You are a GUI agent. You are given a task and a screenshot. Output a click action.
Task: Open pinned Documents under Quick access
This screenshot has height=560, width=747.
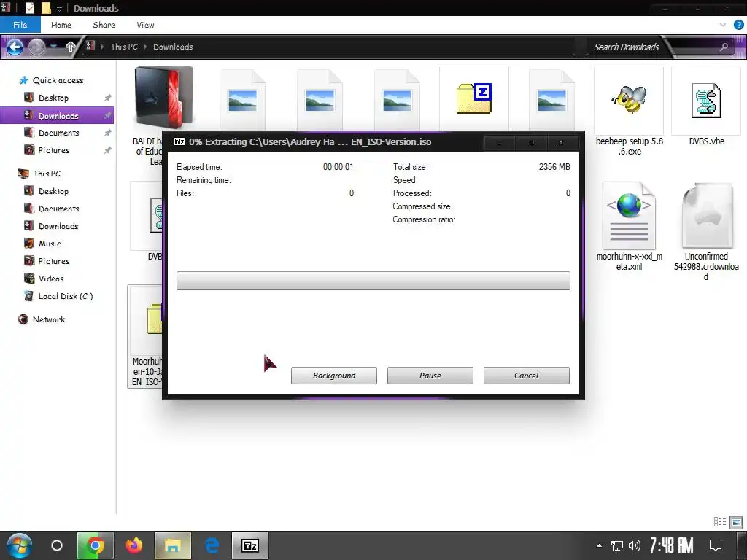[58, 133]
